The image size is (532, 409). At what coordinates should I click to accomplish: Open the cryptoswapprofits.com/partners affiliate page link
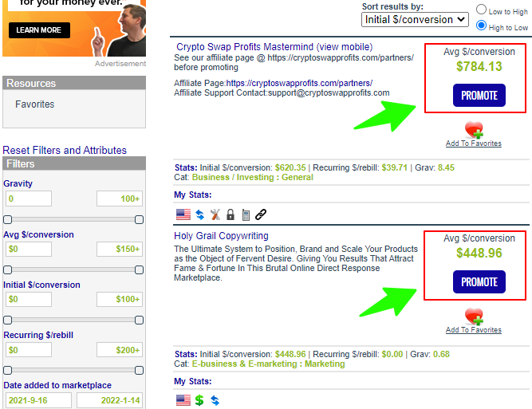pyautogui.click(x=299, y=83)
